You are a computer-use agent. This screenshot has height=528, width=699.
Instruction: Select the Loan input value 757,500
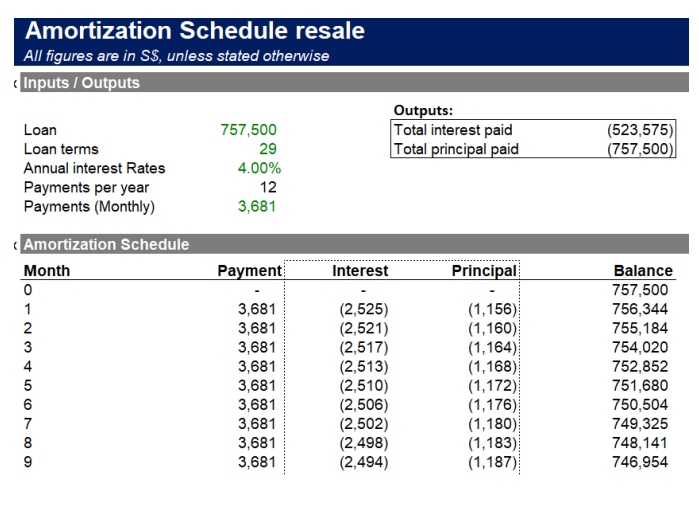(x=248, y=130)
